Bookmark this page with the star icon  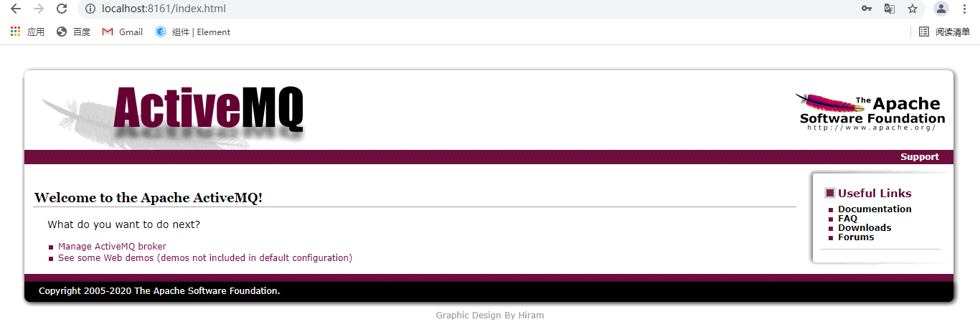(913, 9)
